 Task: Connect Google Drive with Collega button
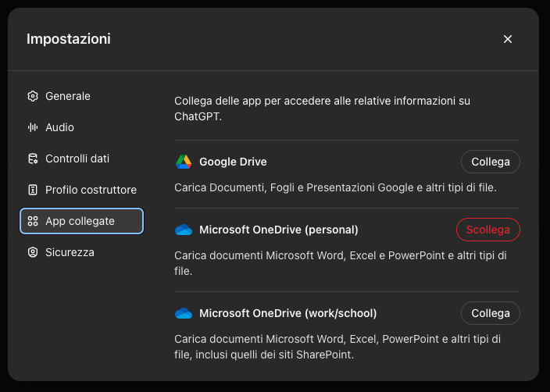point(491,162)
